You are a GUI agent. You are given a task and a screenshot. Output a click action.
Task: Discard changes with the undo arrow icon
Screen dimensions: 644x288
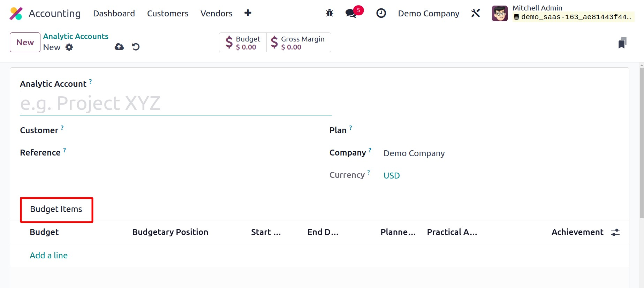tap(136, 47)
